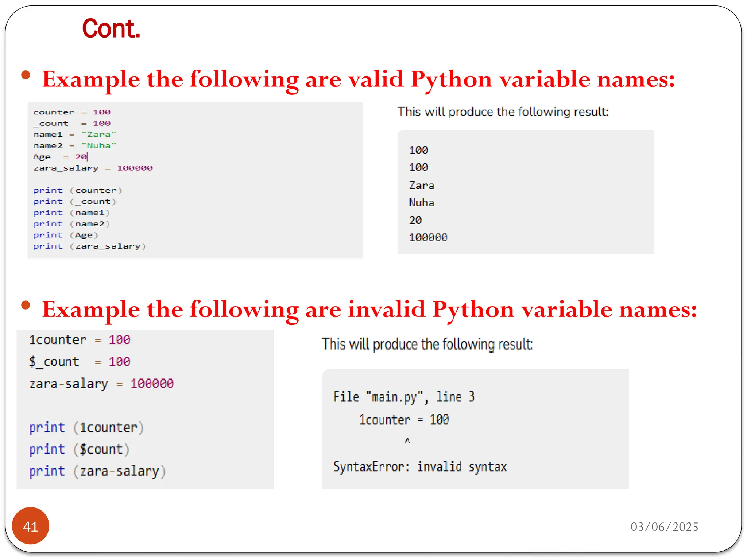Click the line '$_count = 100'
The width and height of the screenshot is (747, 560).
(x=80, y=362)
